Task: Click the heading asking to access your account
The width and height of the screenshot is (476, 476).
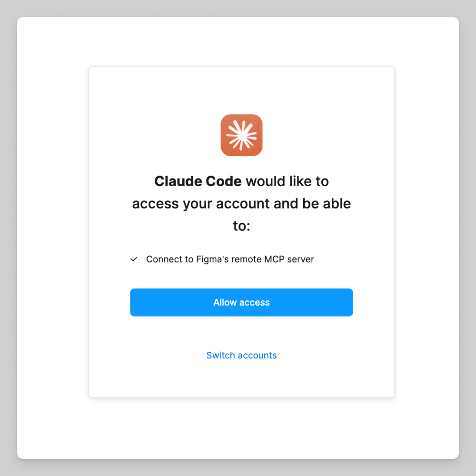Action: coord(241,203)
